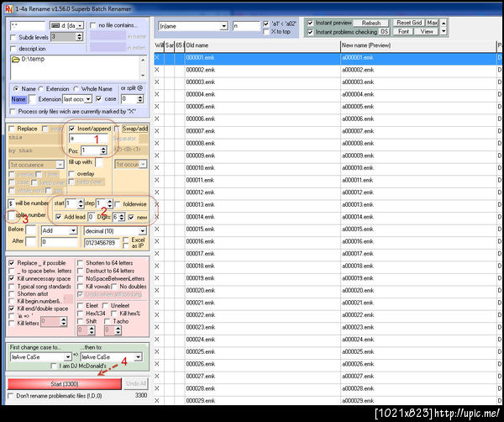Viewport: 504px width, 422px height.
Task: Click the insert Pos stepper
Action: click(x=103, y=150)
